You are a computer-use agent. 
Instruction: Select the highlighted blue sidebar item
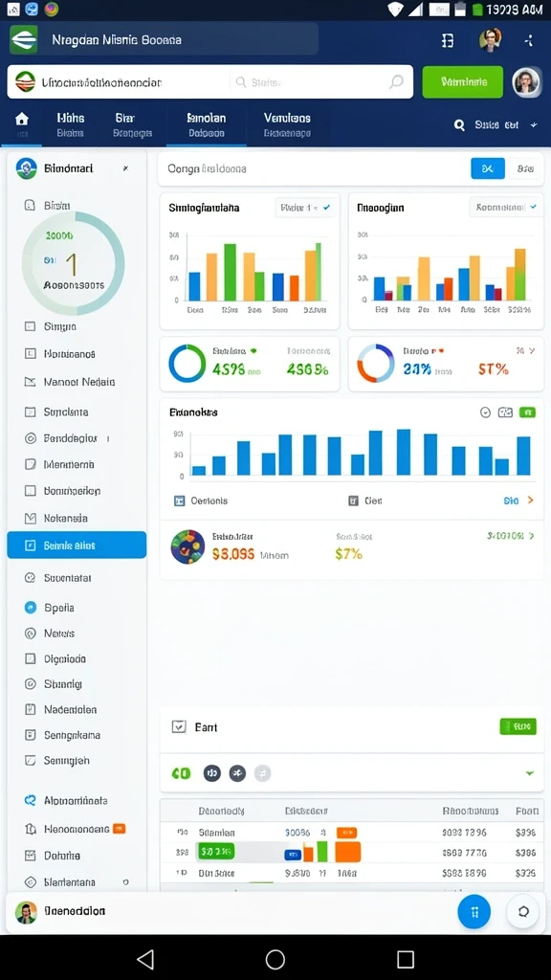tap(77, 545)
